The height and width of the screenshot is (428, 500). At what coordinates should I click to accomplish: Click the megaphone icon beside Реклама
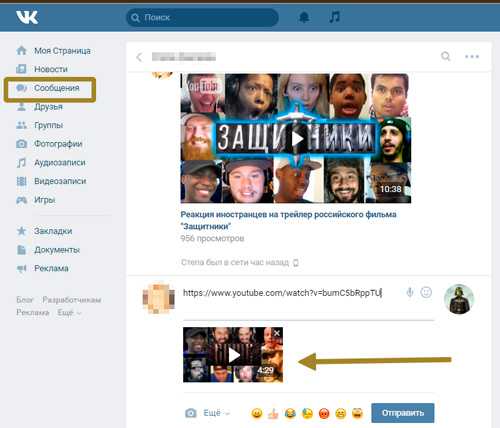(x=22, y=268)
